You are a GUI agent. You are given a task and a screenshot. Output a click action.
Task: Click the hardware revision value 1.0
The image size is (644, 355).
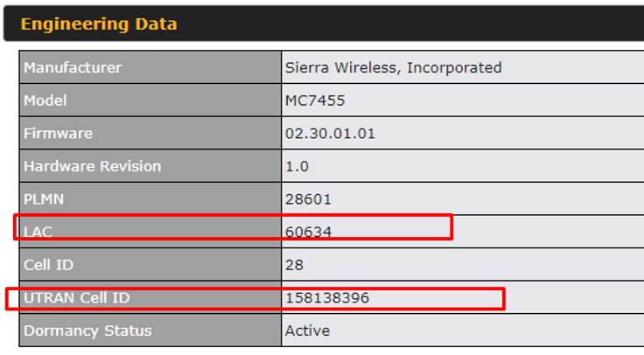(297, 166)
